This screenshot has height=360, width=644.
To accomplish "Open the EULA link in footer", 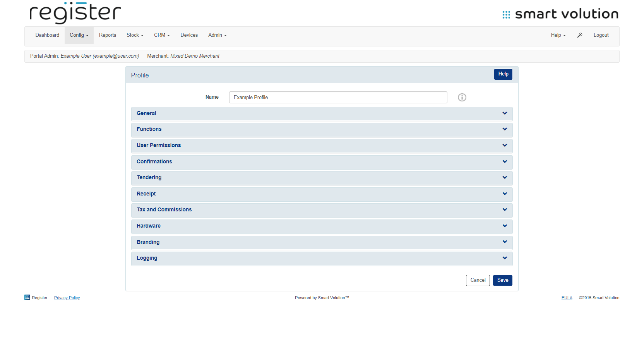I will pos(567,298).
